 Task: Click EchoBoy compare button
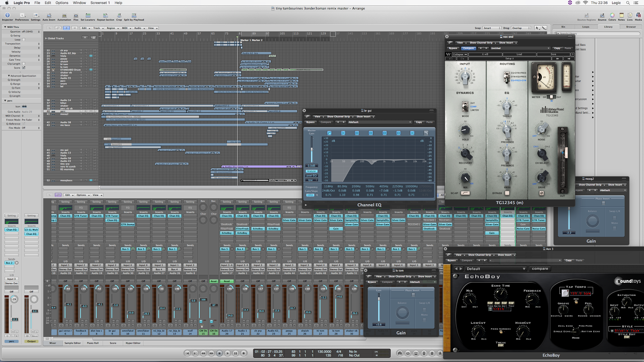coord(540,268)
